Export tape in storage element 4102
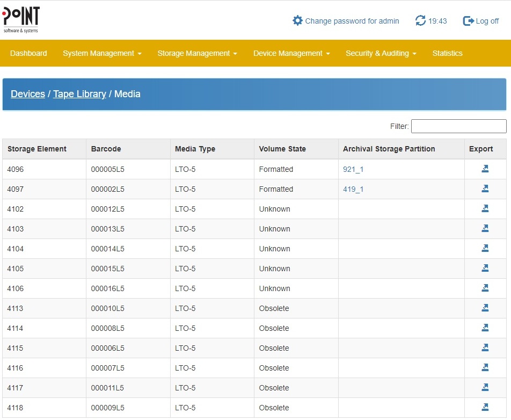 [x=485, y=208]
